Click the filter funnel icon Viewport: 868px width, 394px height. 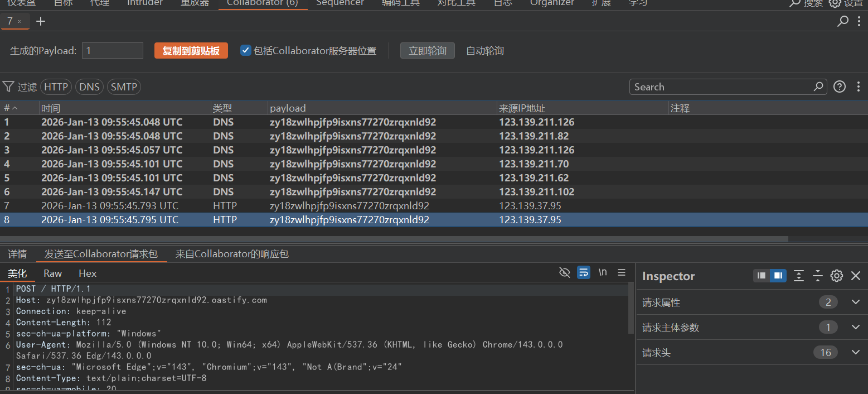click(8, 87)
